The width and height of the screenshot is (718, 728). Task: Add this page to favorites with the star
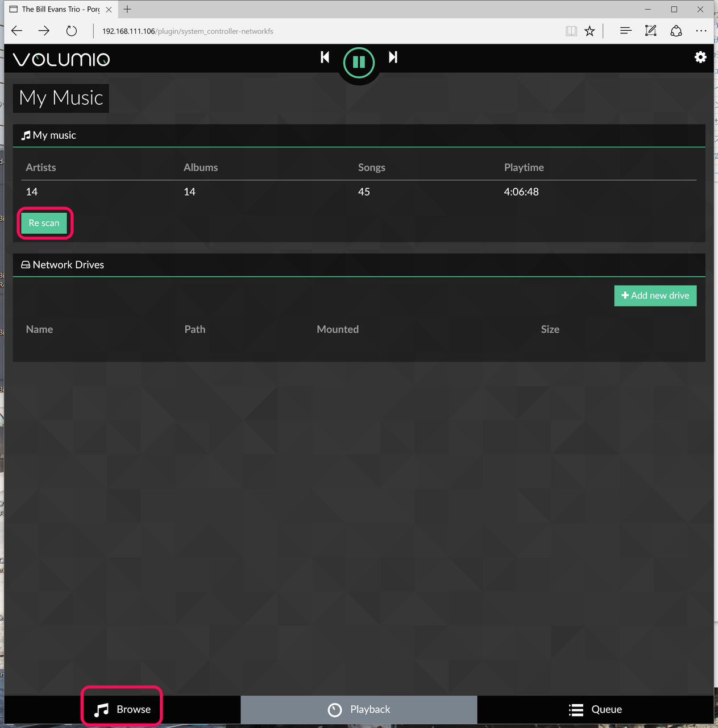[590, 31]
